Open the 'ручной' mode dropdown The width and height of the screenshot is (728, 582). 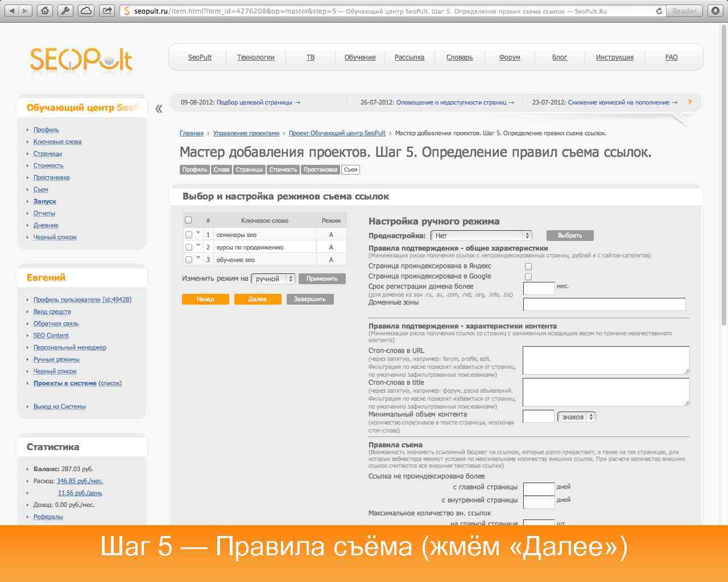click(273, 278)
